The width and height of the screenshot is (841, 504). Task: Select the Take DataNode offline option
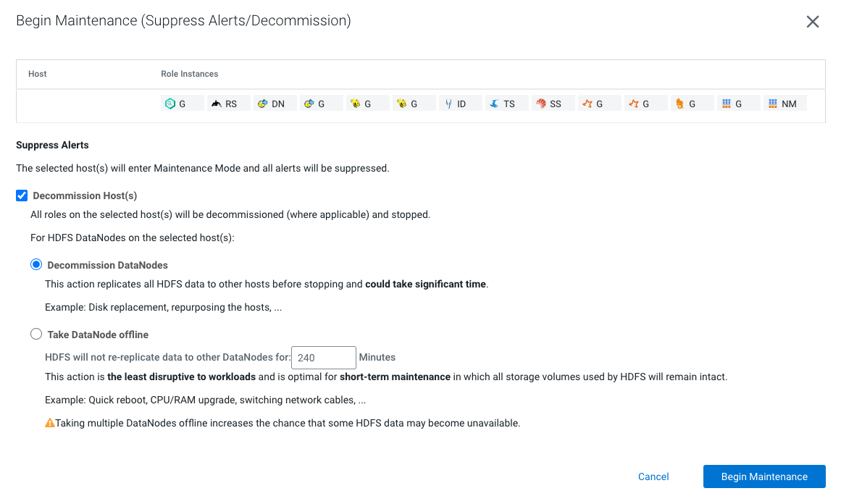[x=36, y=334]
